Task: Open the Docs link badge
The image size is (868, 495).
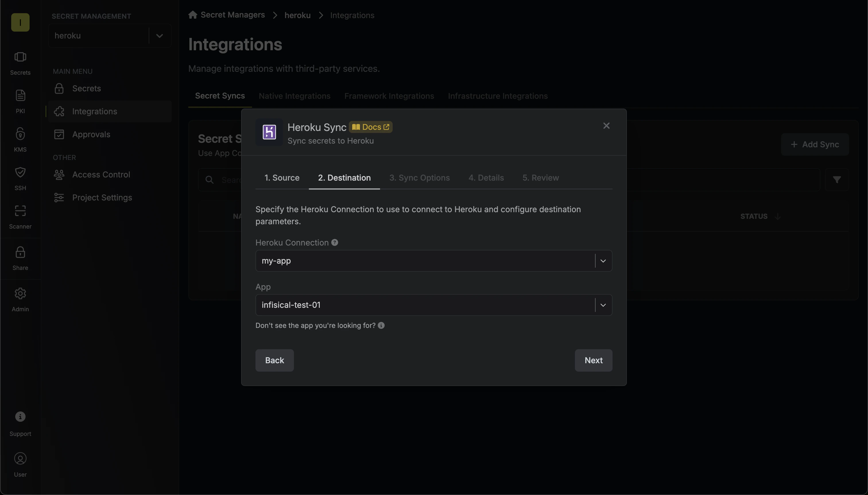Action: (x=371, y=127)
